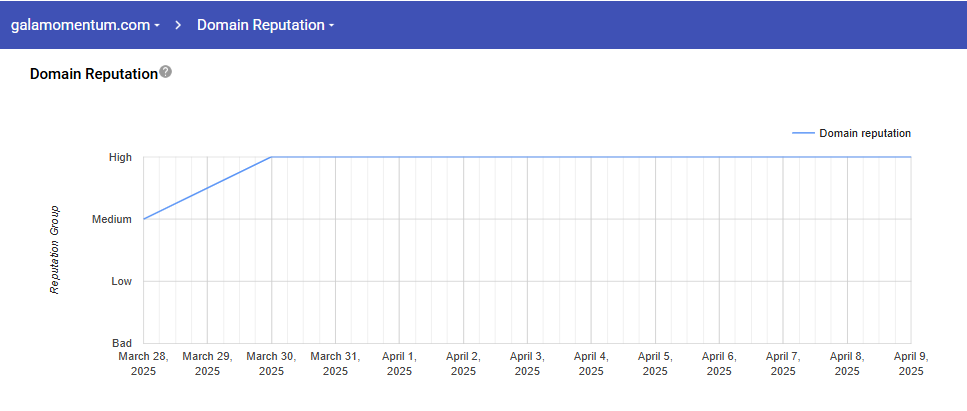Click the breadcrumb chevron separator arrow
967x411 pixels.
pos(178,25)
